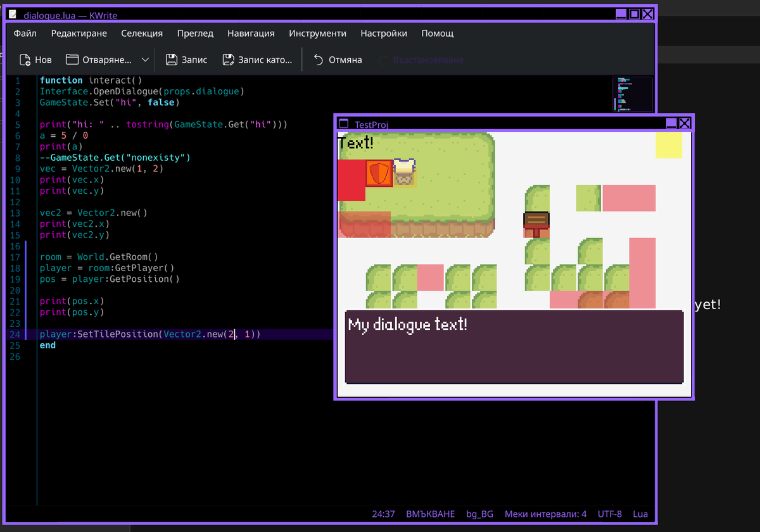This screenshot has width=760, height=532.
Task: Create a new document with Нов
Action: tap(35, 60)
